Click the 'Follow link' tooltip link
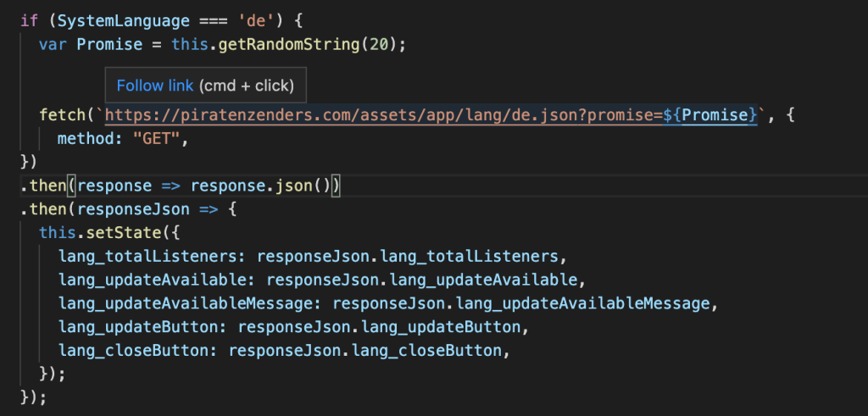Screen dimensions: 868x416 pos(155,86)
